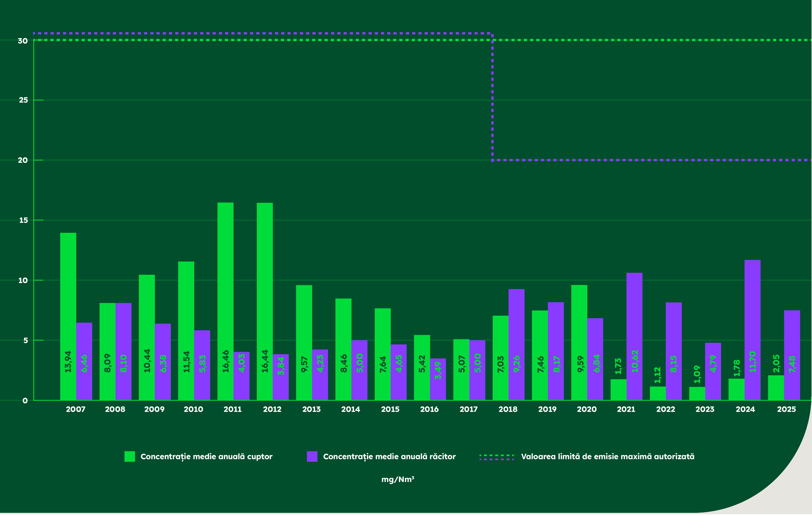Click the 30 value on the y-axis
This screenshot has width=812, height=516.
click(x=23, y=41)
